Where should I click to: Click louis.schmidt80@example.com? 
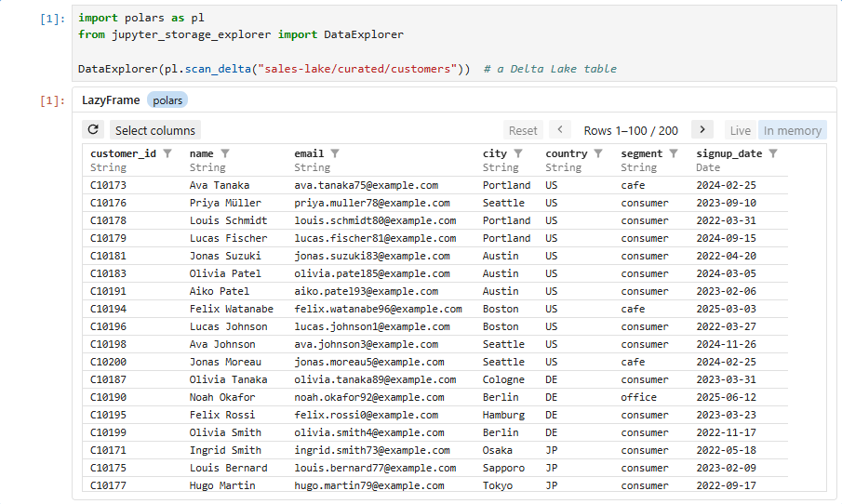tap(375, 220)
